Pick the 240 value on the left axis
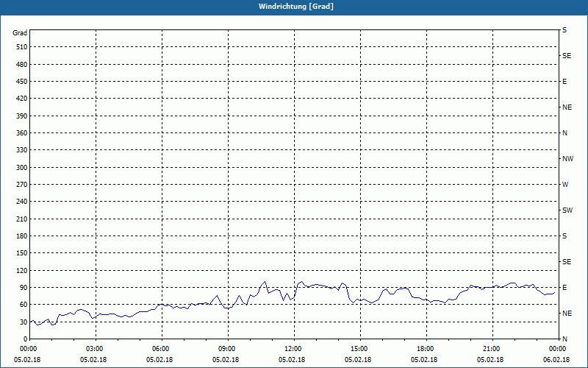 coord(22,202)
